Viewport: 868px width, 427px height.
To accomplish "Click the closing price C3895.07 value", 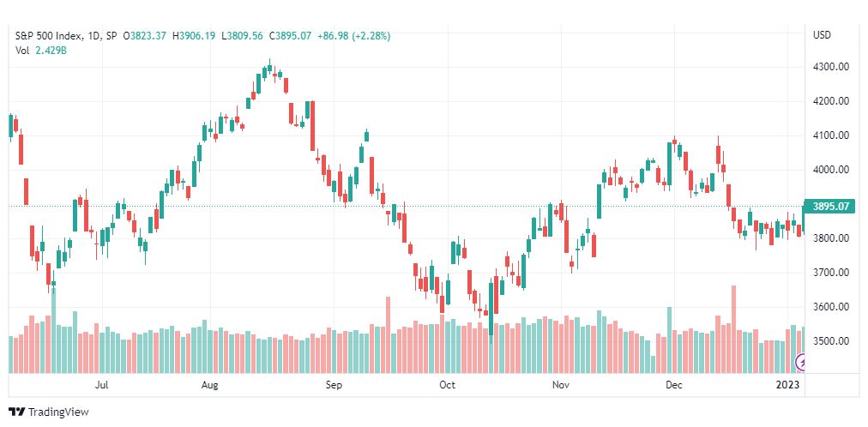I will click(290, 36).
